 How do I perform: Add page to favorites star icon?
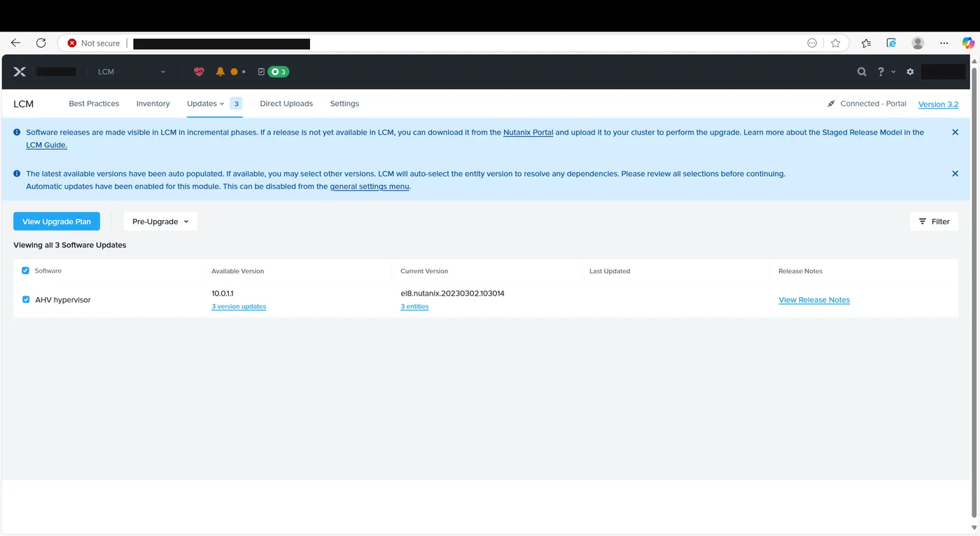coord(835,43)
